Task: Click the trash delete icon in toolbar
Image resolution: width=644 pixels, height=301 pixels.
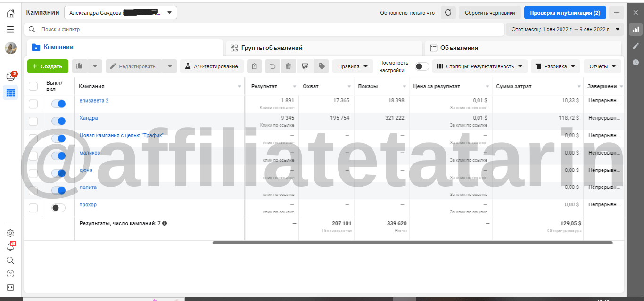Action: point(288,66)
